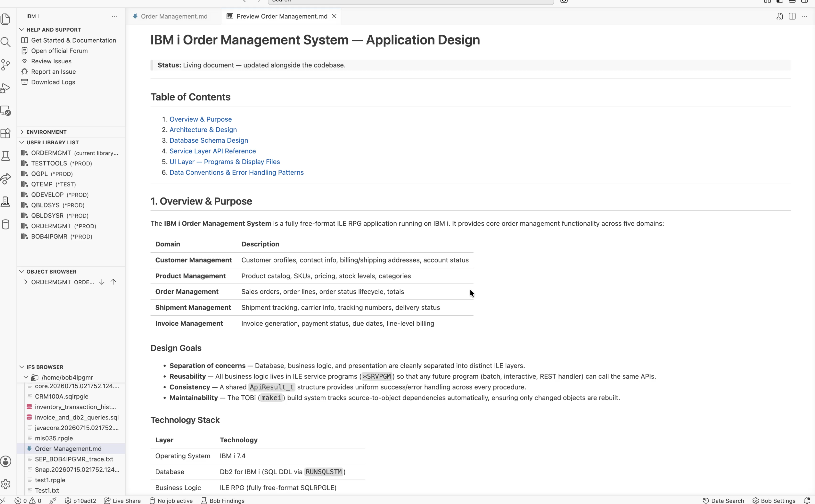Screen dimensions: 815x504
Task: Expand ORDERMGMT in Object Browser
Action: (26, 282)
